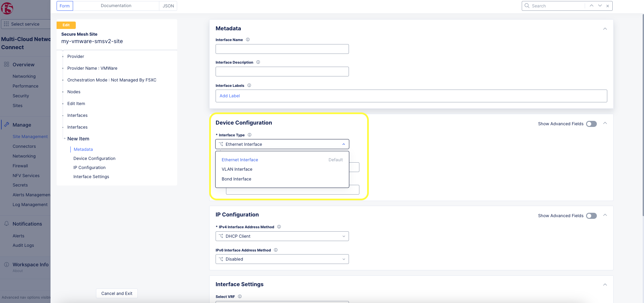This screenshot has height=303, width=644.
Task: Click info icon by IPv4 Interface Address Method
Action: (279, 227)
